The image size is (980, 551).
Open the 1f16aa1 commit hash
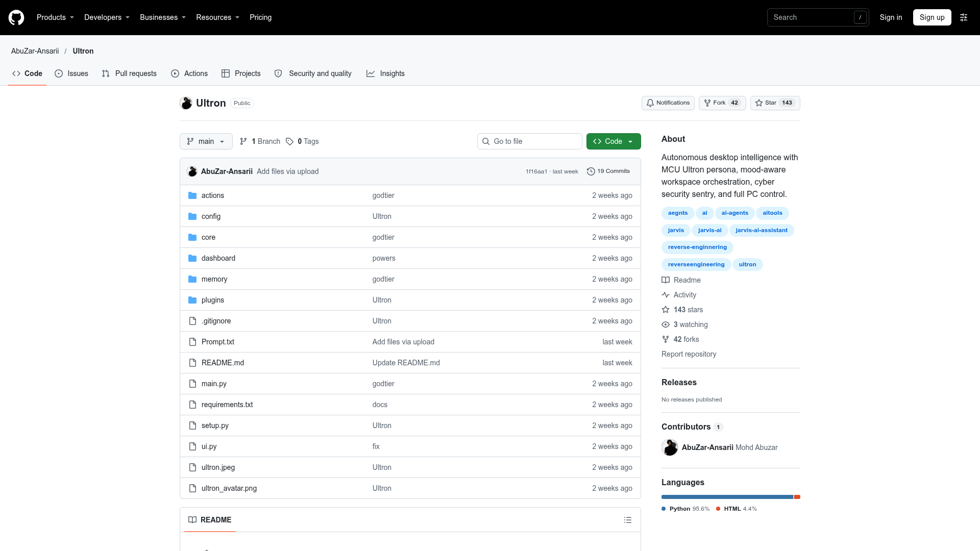pos(536,172)
